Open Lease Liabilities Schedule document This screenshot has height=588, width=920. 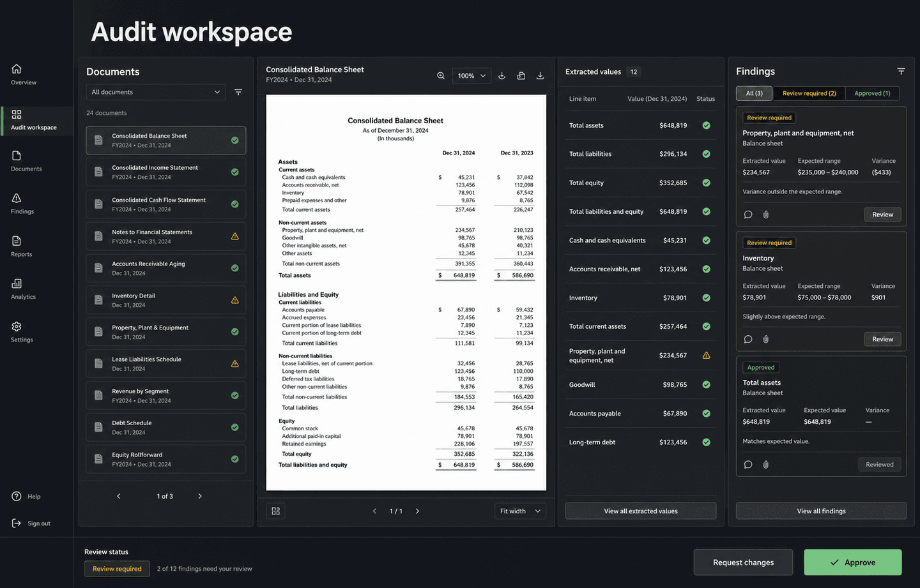click(166, 364)
